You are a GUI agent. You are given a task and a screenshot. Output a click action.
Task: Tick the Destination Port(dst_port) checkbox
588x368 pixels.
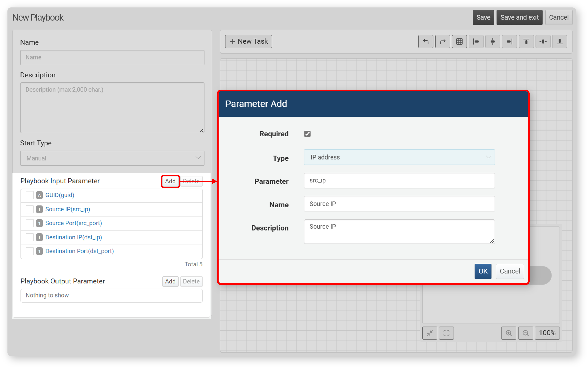pyautogui.click(x=30, y=251)
